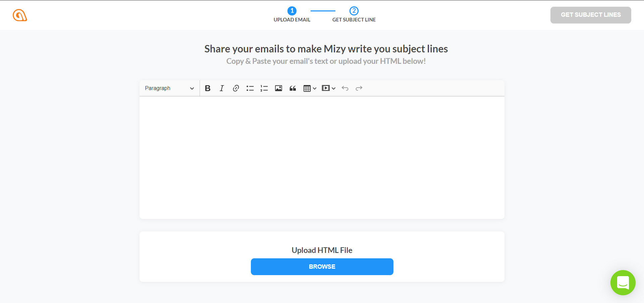This screenshot has height=303, width=644.
Task: Click the "Copy & Paste your email's text" subtitle
Action: pos(326,61)
